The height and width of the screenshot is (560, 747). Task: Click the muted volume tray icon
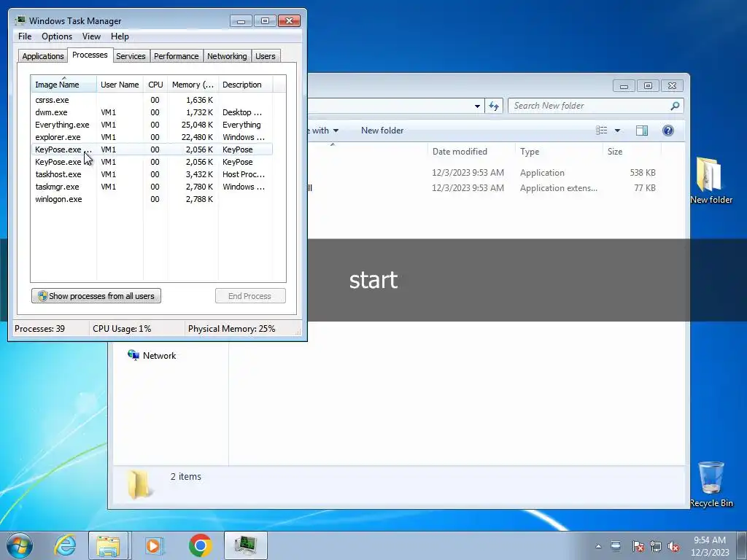(673, 546)
